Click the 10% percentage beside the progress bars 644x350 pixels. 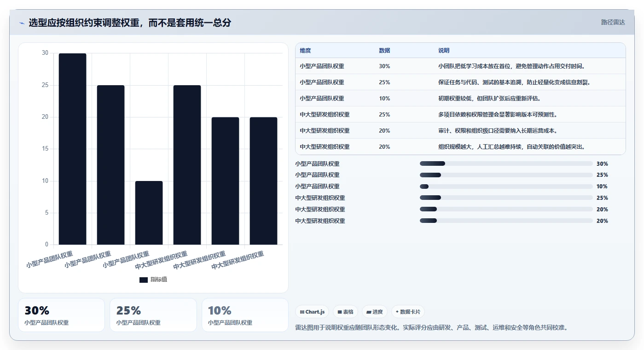pos(602,187)
